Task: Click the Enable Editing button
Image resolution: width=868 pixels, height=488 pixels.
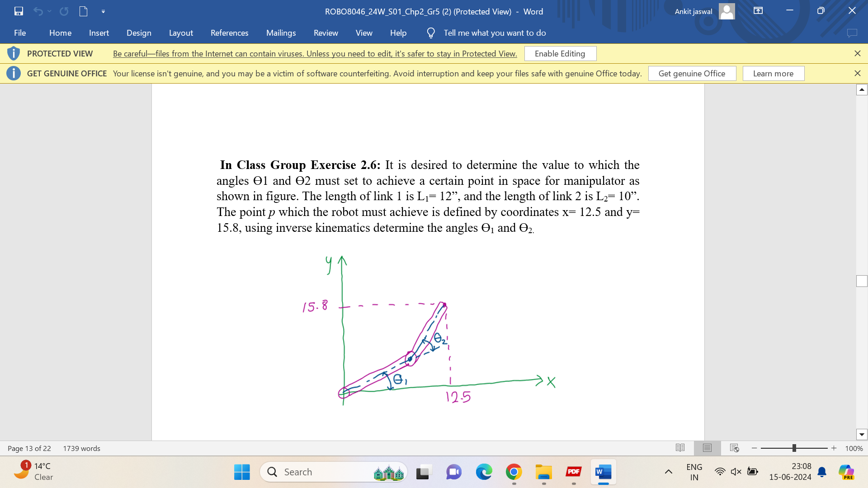Action: click(560, 53)
